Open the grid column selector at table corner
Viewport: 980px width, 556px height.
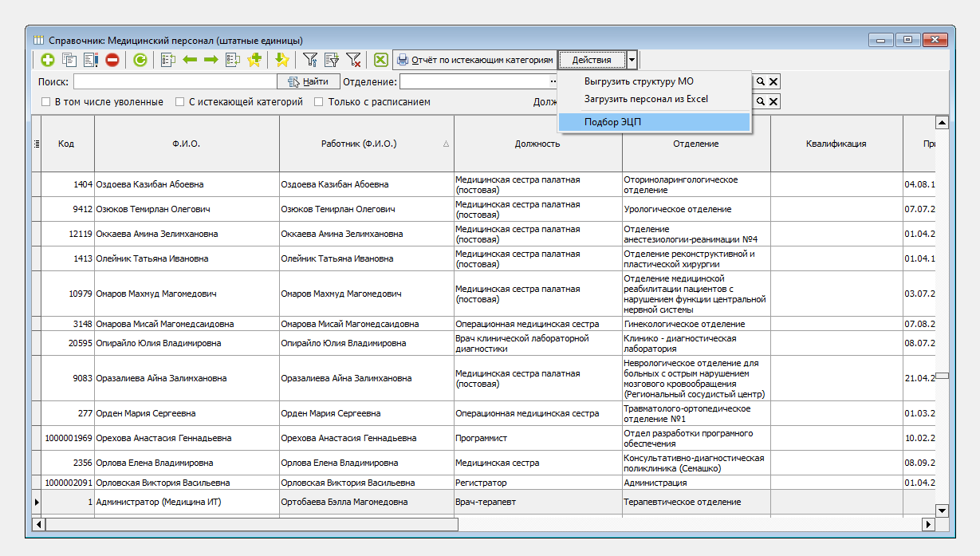click(37, 144)
